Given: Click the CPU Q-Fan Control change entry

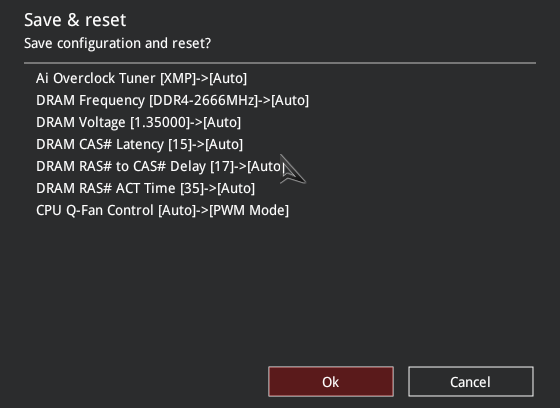Looking at the screenshot, I should [162, 210].
